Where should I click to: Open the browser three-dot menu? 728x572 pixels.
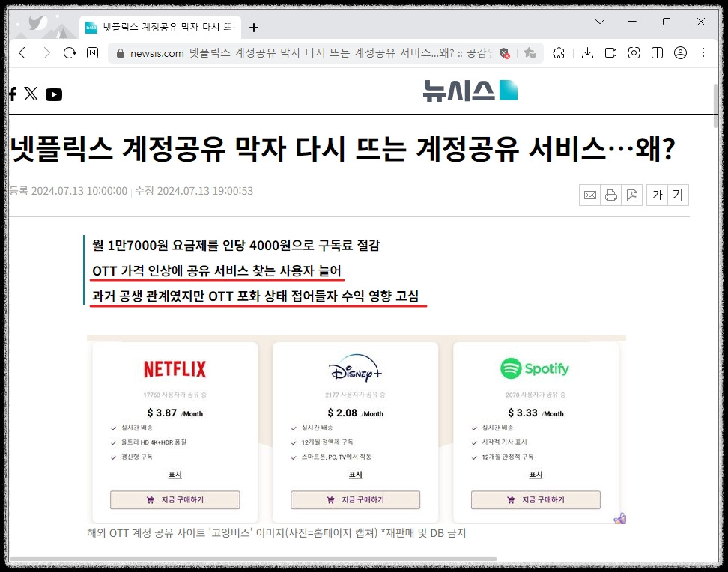click(703, 53)
